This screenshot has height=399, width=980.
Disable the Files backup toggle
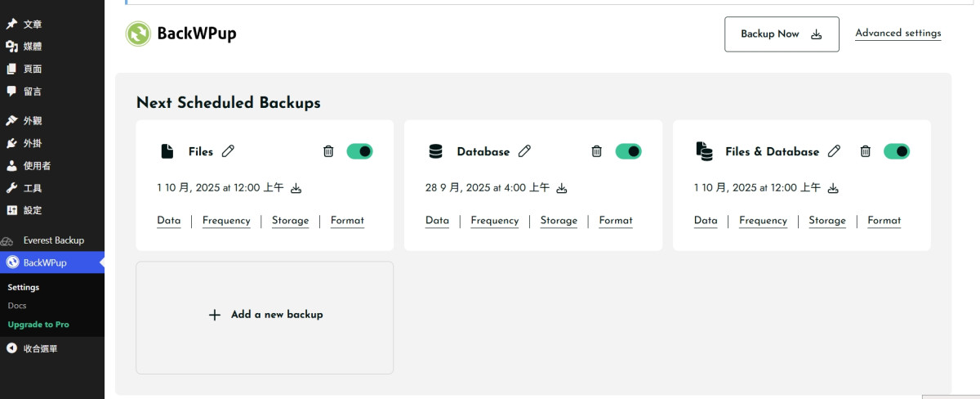coord(359,151)
